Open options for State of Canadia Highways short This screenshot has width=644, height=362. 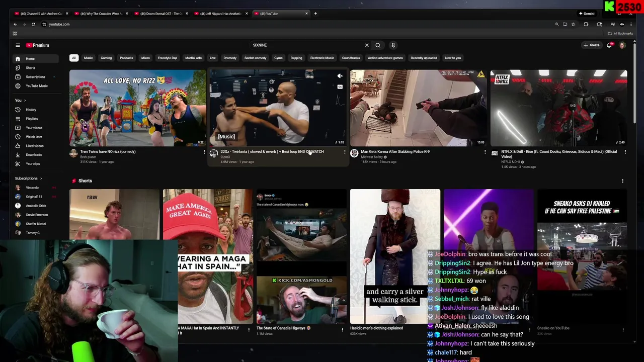click(343, 330)
